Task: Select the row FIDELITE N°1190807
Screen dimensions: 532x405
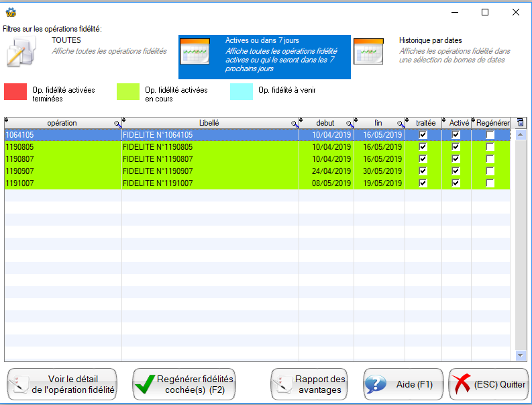Action: tap(209, 159)
